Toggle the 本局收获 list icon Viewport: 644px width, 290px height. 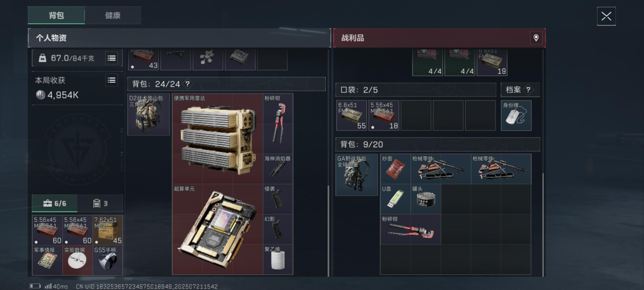(x=112, y=80)
